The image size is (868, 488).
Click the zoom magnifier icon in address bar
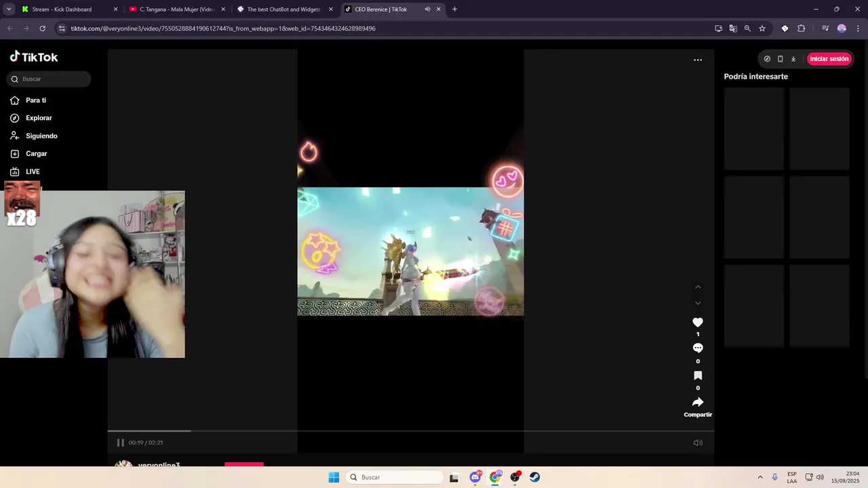pyautogui.click(x=747, y=28)
